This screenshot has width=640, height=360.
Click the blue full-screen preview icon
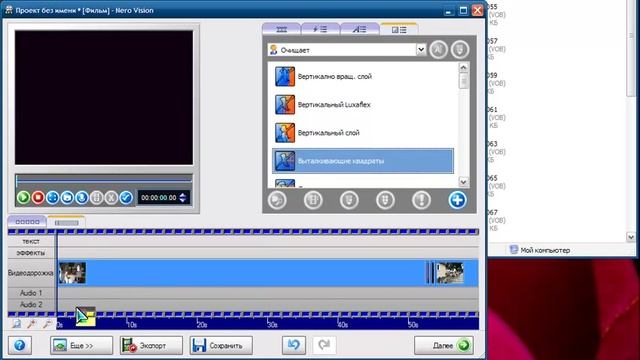coord(53,198)
